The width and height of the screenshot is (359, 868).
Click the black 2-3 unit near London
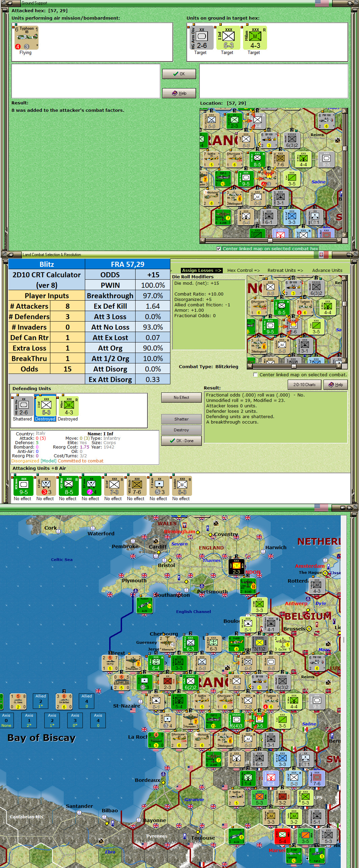(236, 567)
